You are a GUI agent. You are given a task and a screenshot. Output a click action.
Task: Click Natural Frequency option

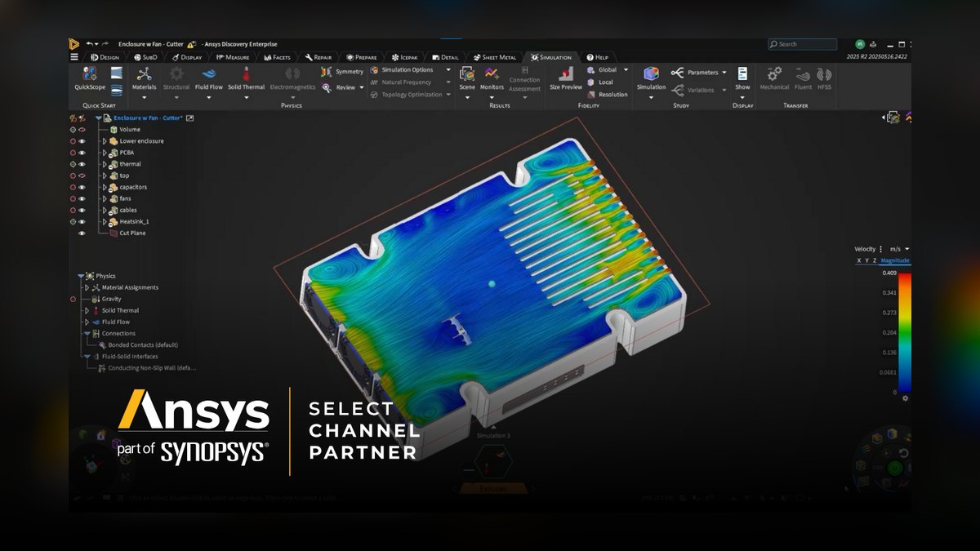(401, 82)
